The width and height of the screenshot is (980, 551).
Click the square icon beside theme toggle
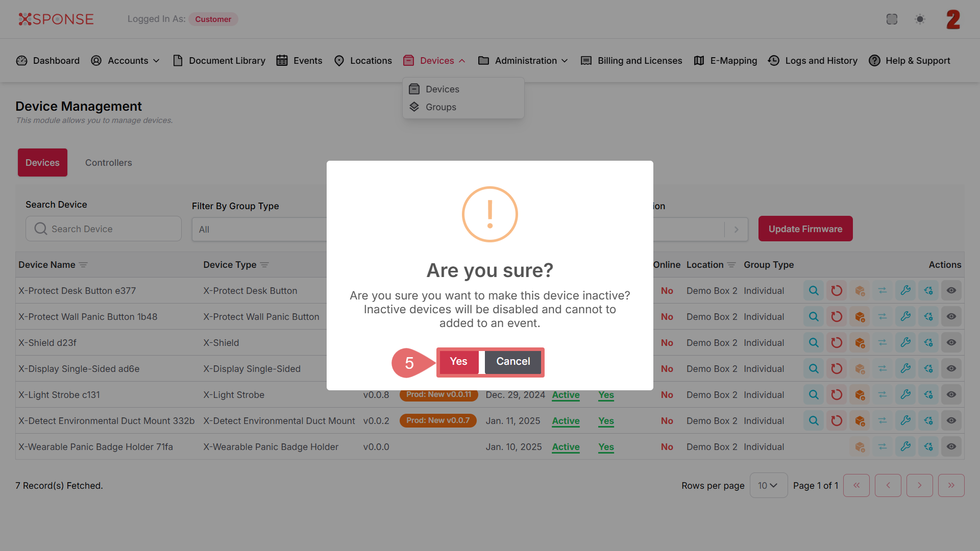tap(892, 19)
